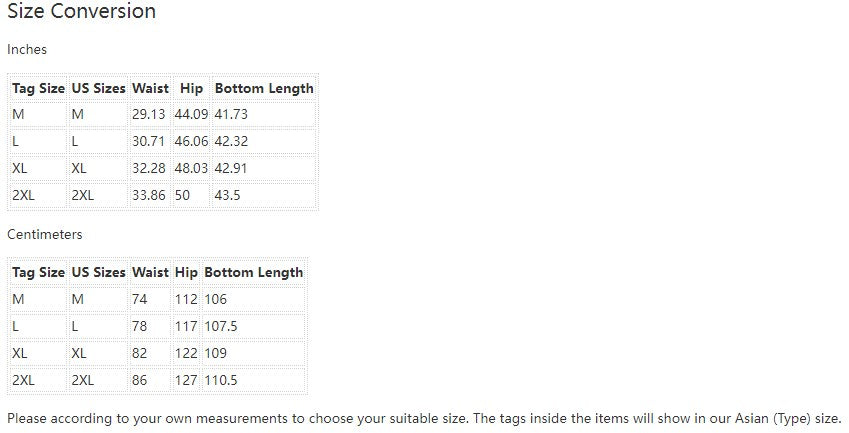Click the 117 hip value
Viewport: 849px width, 433px height.
coord(186,326)
